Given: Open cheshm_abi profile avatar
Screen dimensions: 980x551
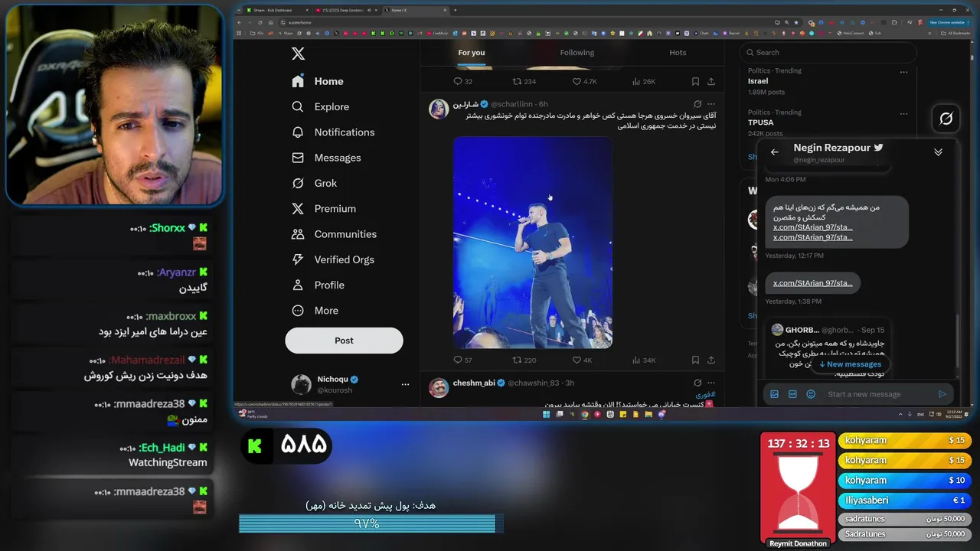Looking at the screenshot, I should pos(439,387).
